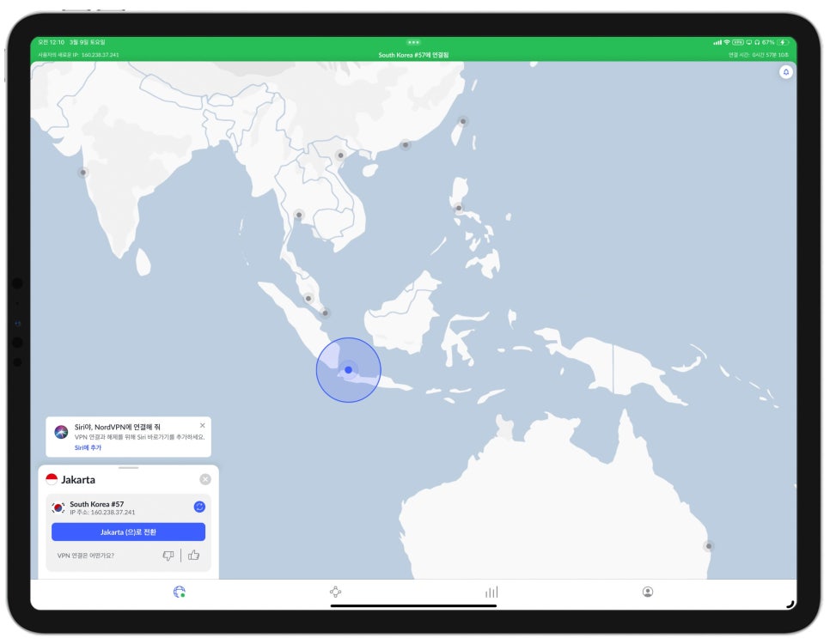The image size is (830, 644).
Task: Click the Siri logo icon in the card
Action: coord(61,432)
